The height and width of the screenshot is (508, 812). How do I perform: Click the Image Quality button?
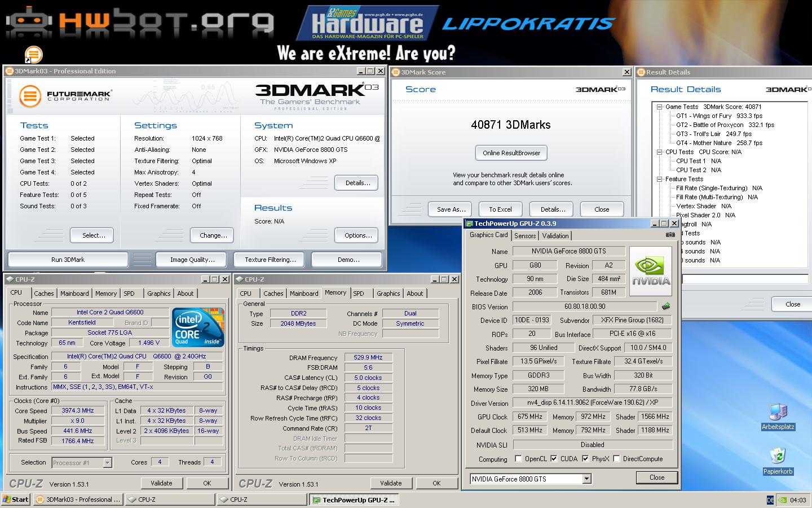coord(192,260)
